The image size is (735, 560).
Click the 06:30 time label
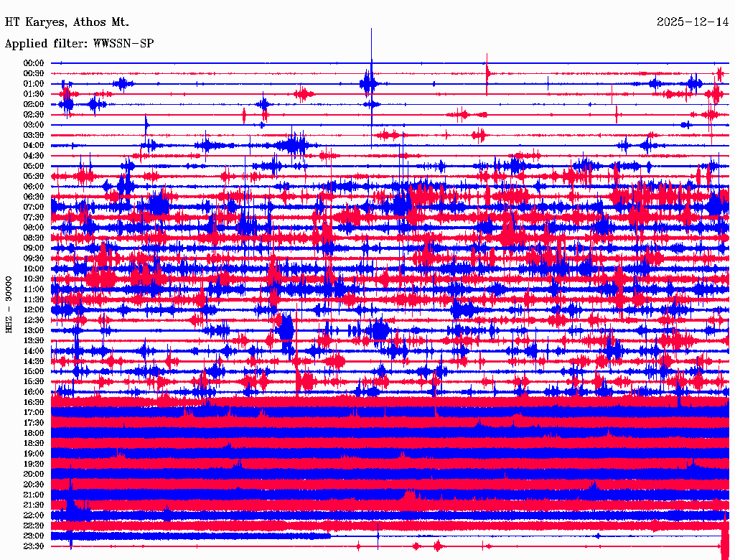pos(34,197)
